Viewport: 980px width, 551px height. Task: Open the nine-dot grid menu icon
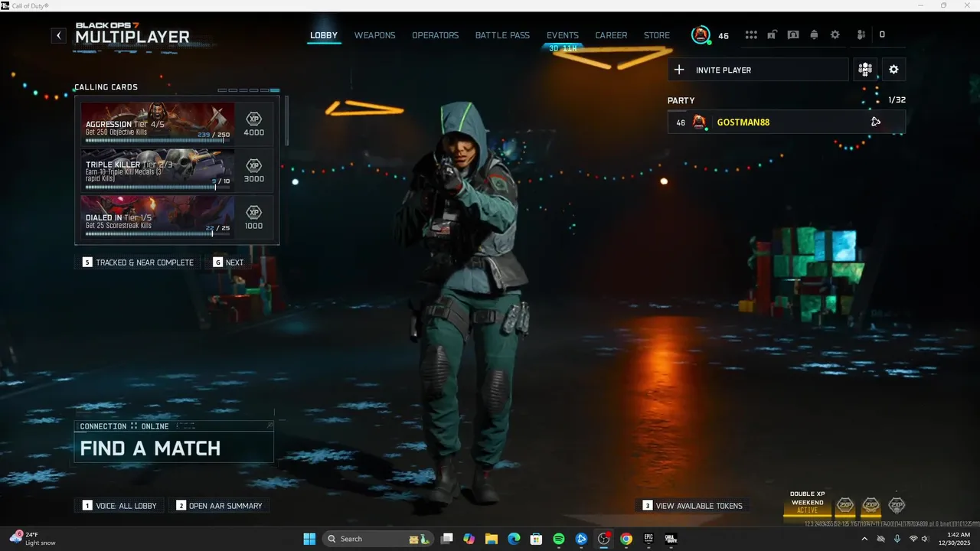[x=751, y=35]
